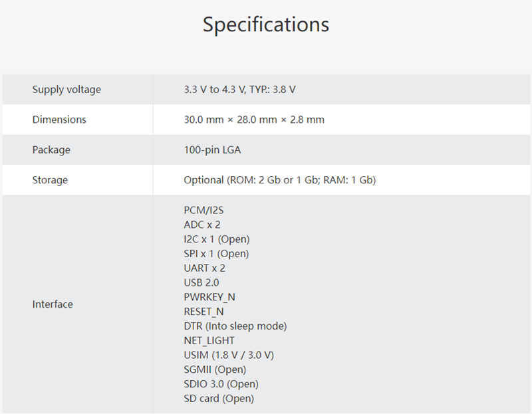Click the DTR (Into sleep mode) entry
This screenshot has width=532, height=414.
pos(235,326)
